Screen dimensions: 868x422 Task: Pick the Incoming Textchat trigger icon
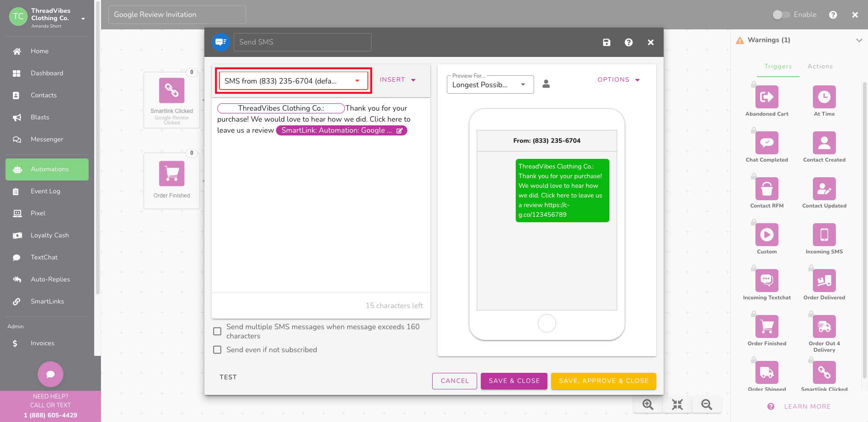click(x=767, y=281)
